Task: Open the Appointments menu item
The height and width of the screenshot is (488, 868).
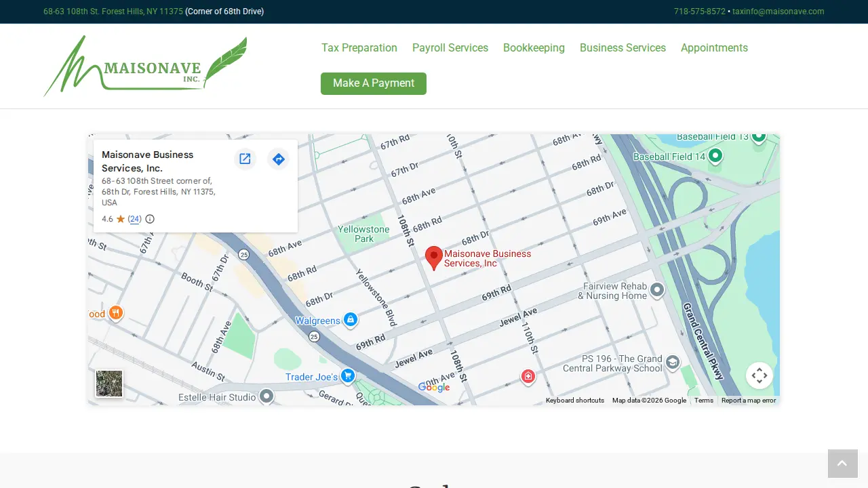Action: (x=714, y=48)
